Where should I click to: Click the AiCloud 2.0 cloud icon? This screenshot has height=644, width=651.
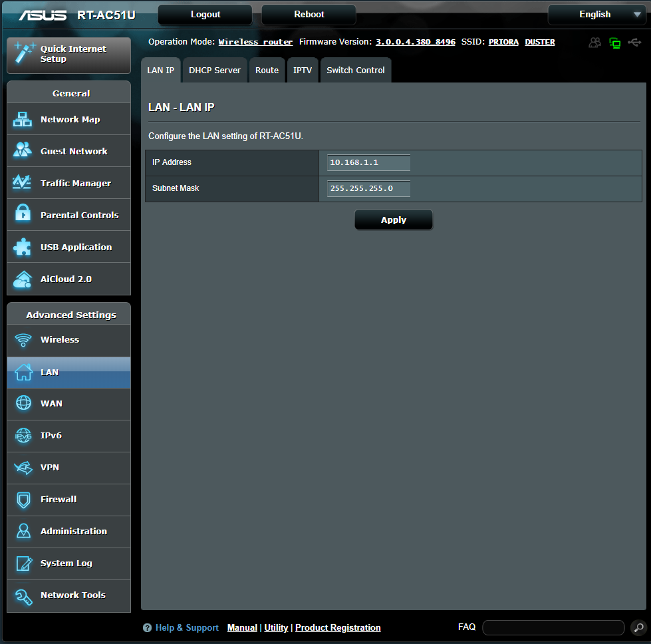coord(23,279)
